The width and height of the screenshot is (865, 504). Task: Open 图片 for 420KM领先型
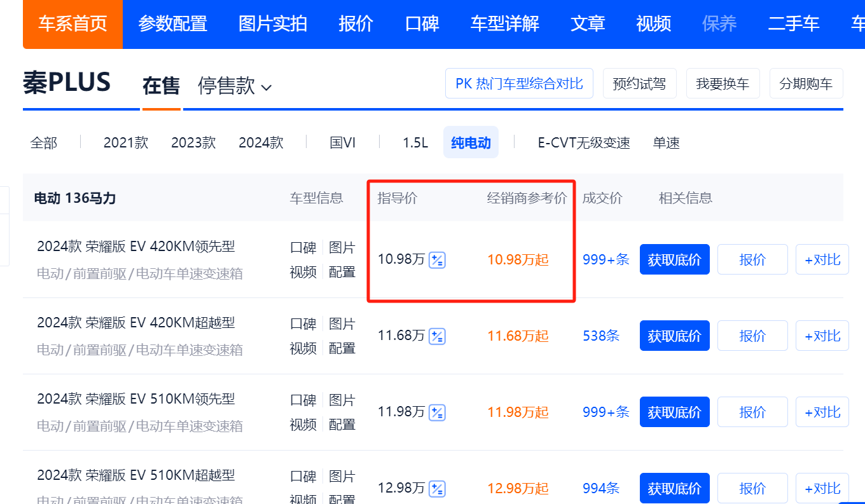pyautogui.click(x=342, y=248)
